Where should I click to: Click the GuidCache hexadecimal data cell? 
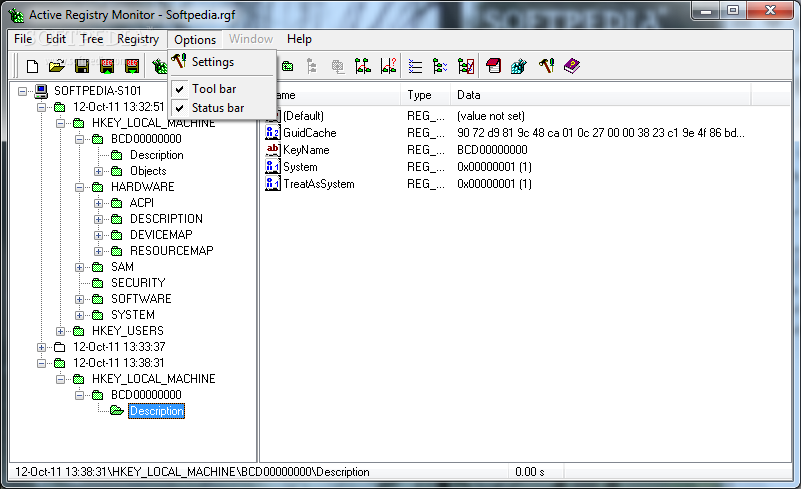tap(601, 133)
